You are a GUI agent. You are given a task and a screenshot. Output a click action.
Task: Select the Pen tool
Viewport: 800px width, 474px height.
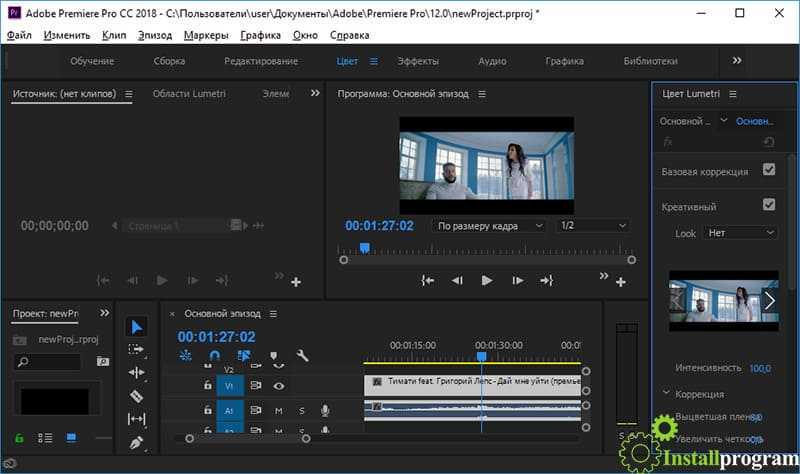point(136,442)
